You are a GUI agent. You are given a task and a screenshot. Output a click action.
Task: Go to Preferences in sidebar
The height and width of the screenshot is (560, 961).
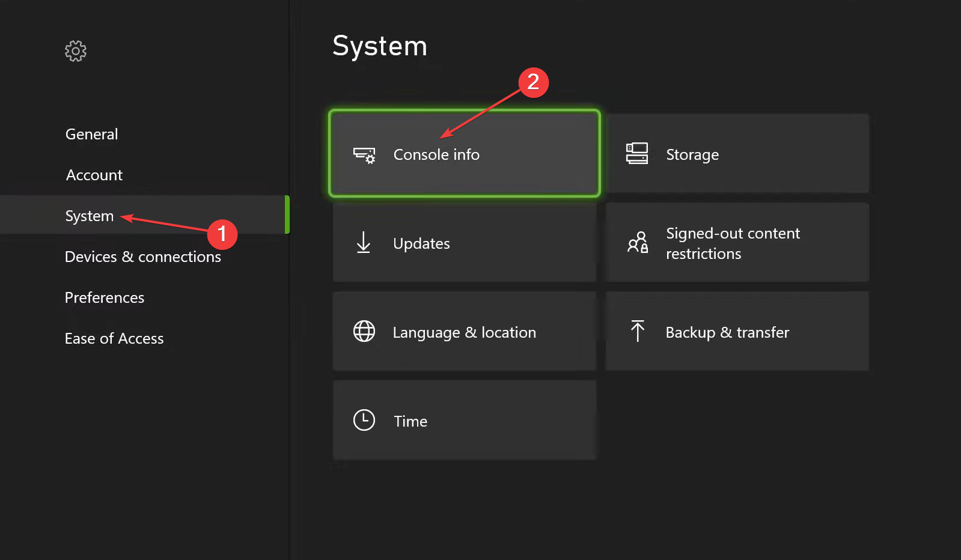[105, 297]
